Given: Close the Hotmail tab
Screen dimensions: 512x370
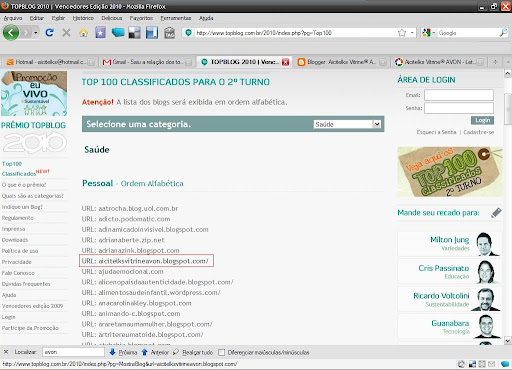Looking at the screenshot, I should pyautogui.click(x=91, y=62).
